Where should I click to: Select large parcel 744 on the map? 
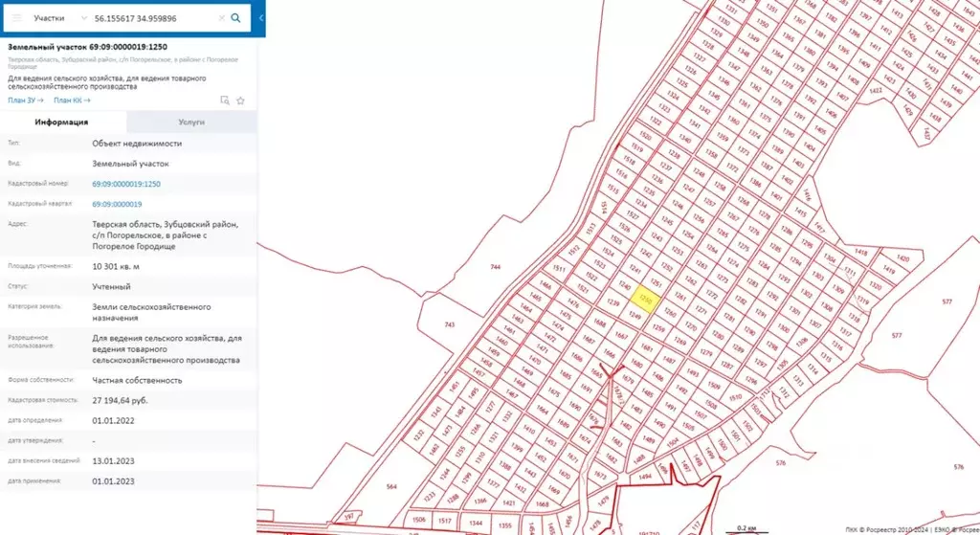pyautogui.click(x=495, y=267)
